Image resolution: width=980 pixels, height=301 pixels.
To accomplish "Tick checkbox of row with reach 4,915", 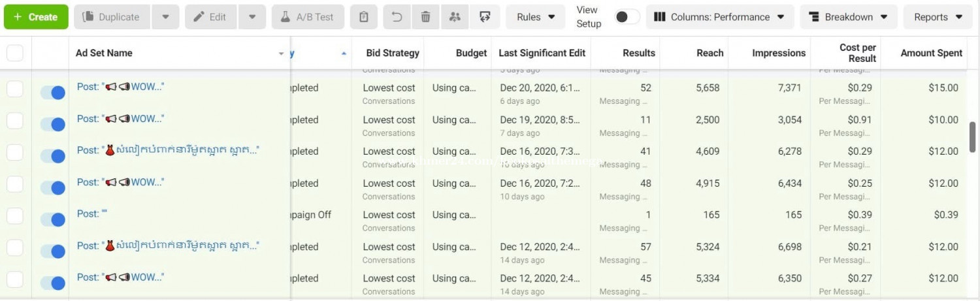I will 14,184.
